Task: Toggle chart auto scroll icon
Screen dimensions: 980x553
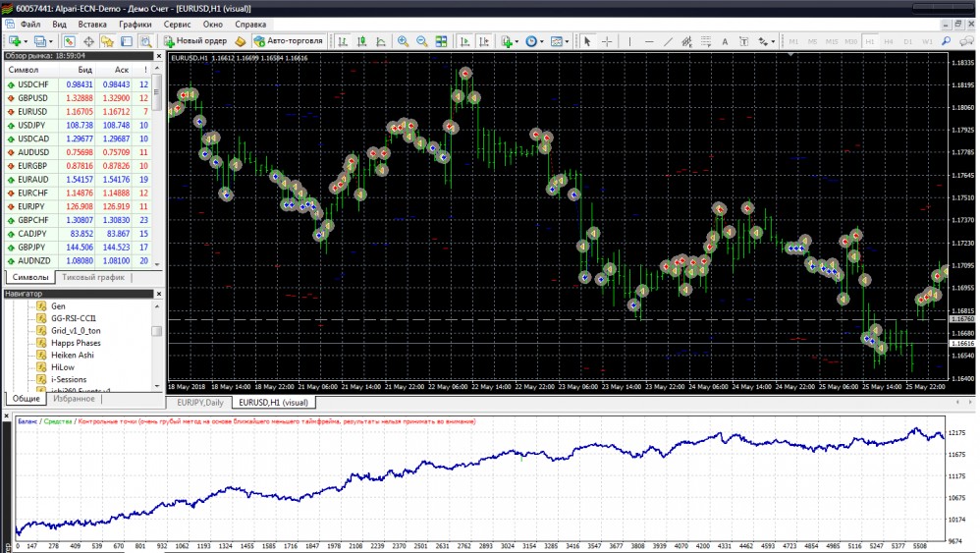Action: [x=464, y=41]
